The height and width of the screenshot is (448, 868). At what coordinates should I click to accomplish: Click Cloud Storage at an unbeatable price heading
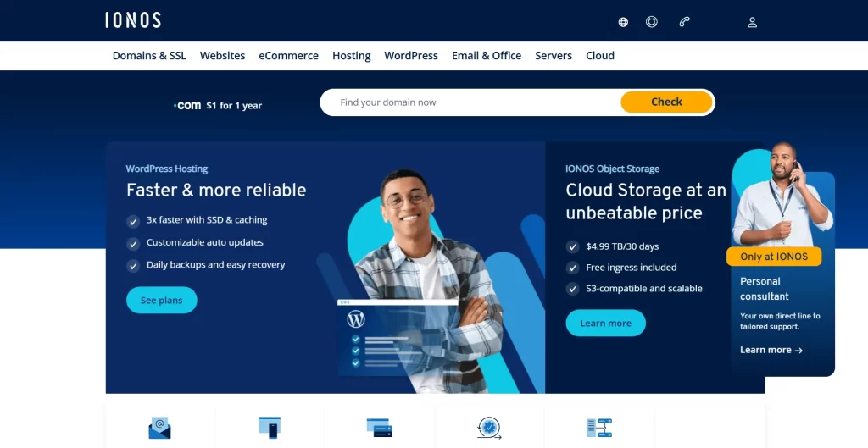click(x=645, y=202)
